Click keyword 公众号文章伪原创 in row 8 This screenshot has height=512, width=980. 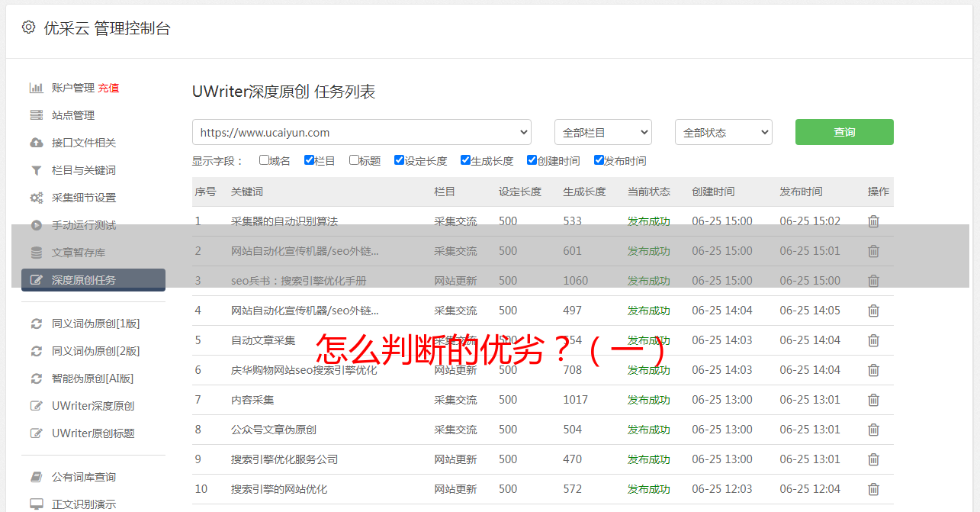[x=274, y=430]
